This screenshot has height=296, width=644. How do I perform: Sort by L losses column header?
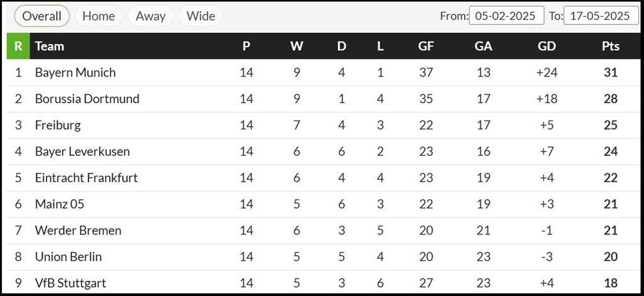tap(380, 46)
